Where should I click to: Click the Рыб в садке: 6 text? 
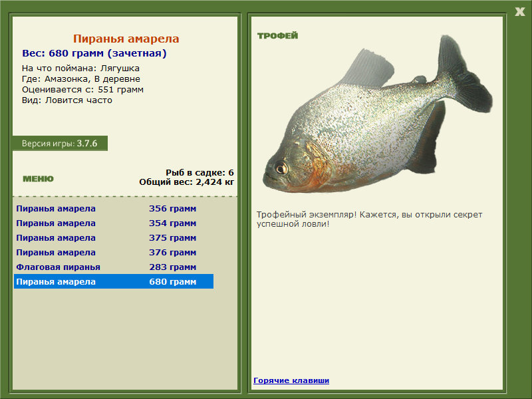(x=200, y=172)
